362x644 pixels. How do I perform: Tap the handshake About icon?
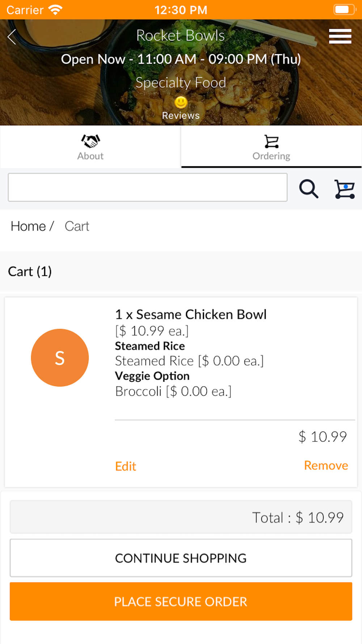pyautogui.click(x=90, y=141)
